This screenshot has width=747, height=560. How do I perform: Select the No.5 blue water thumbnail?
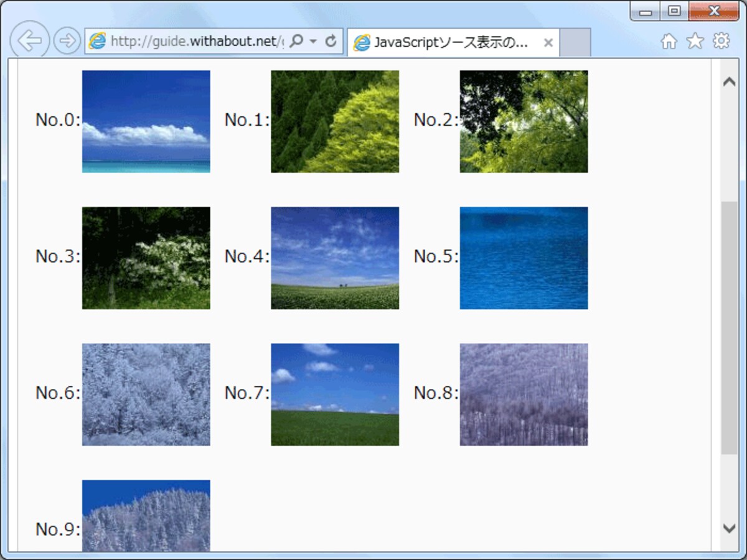pyautogui.click(x=524, y=258)
